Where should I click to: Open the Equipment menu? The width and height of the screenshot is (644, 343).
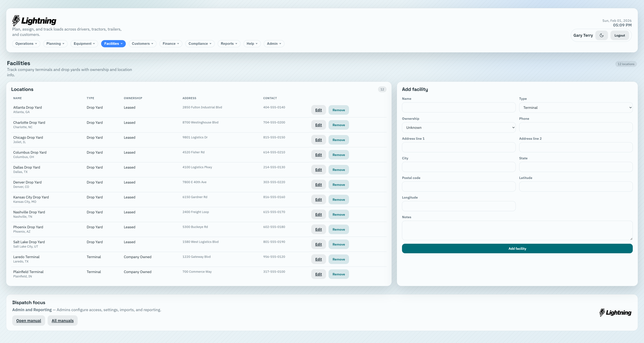84,43
